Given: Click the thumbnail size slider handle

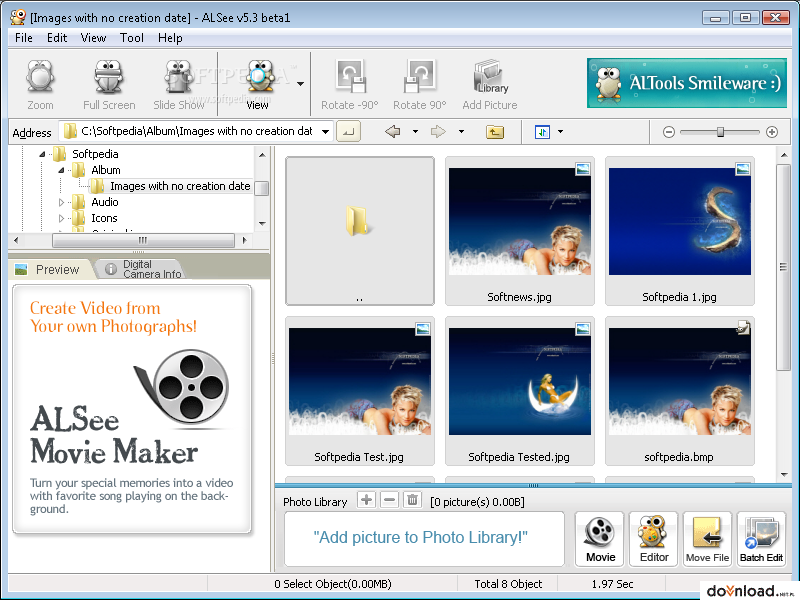Looking at the screenshot, I should (720, 132).
